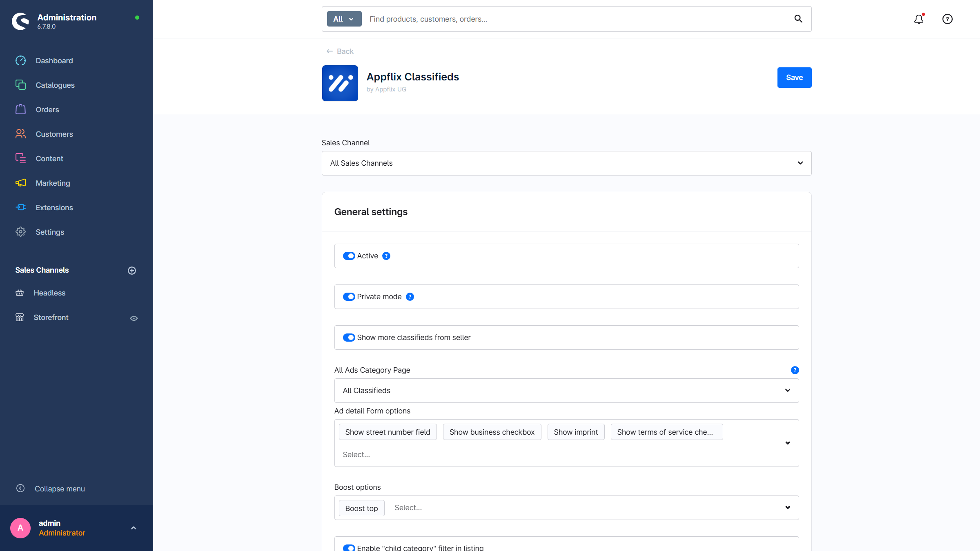Add a sales channel with plus icon
980x551 pixels.
click(x=131, y=271)
